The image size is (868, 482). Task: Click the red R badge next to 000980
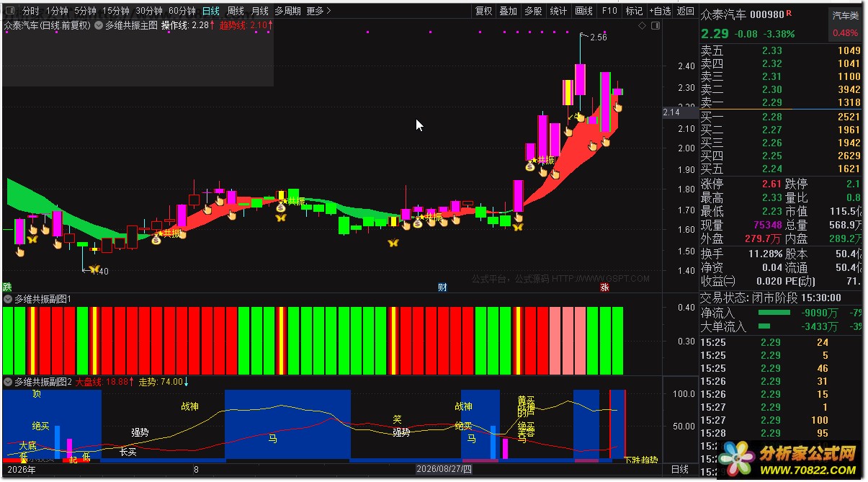point(789,12)
